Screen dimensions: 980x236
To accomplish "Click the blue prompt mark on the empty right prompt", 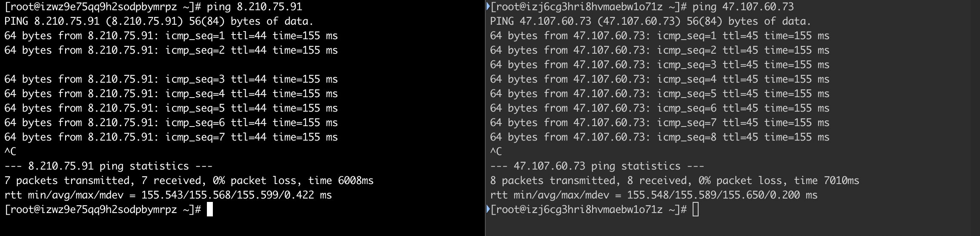I will [x=488, y=209].
